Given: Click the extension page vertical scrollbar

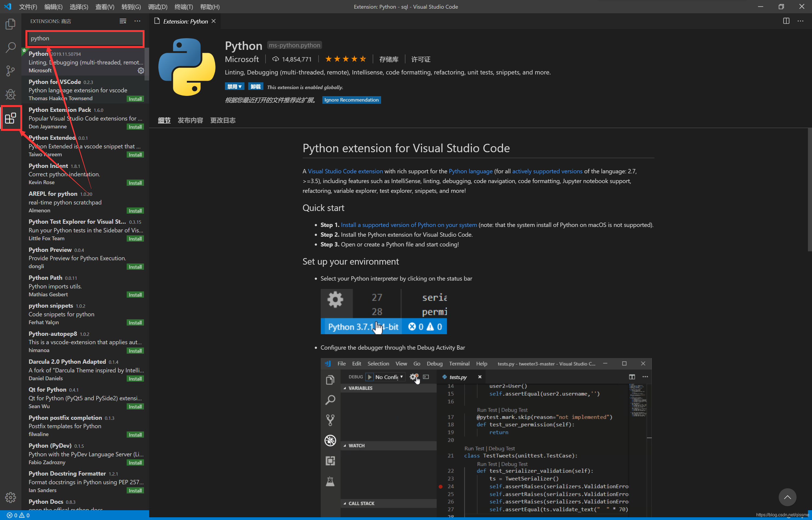Looking at the screenshot, I should pos(809,189).
